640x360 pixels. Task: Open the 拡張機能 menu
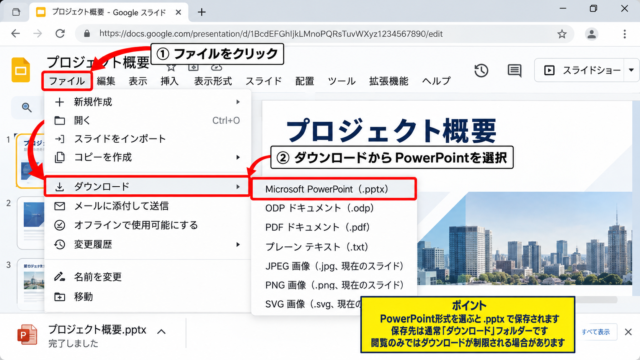[389, 81]
